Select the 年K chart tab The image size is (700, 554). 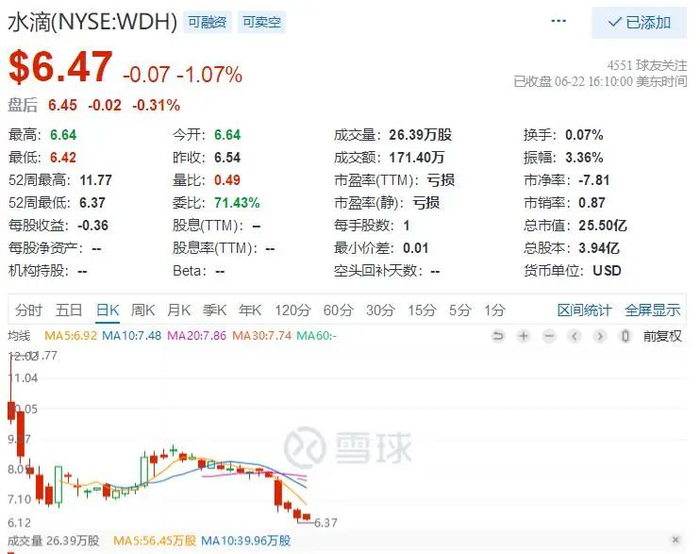250,310
